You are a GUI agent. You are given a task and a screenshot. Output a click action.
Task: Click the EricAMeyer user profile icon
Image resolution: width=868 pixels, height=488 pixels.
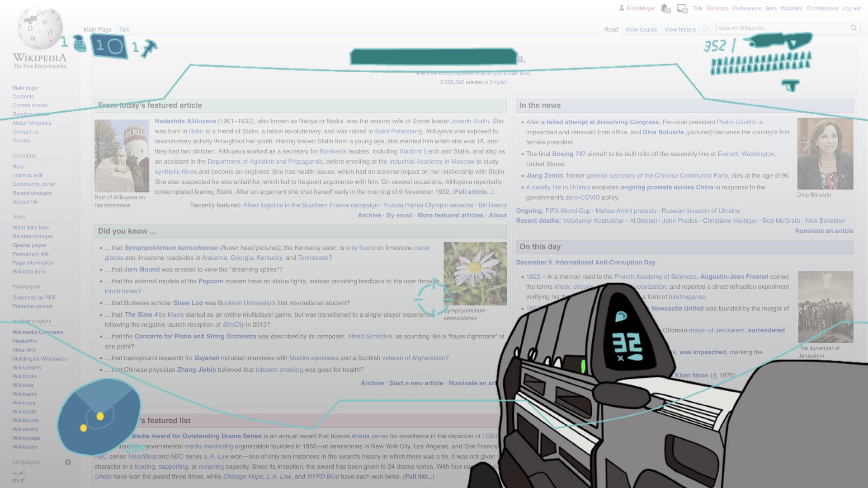[x=622, y=8]
